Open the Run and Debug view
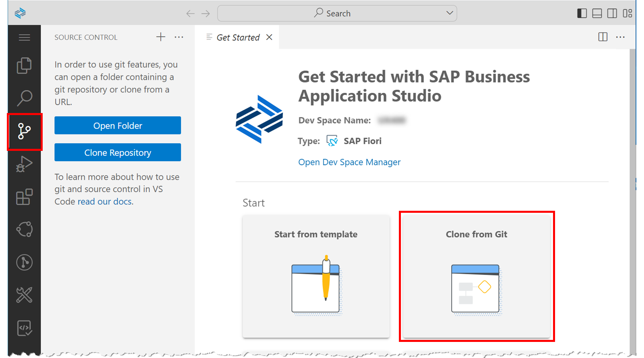644x358 pixels. (x=24, y=164)
